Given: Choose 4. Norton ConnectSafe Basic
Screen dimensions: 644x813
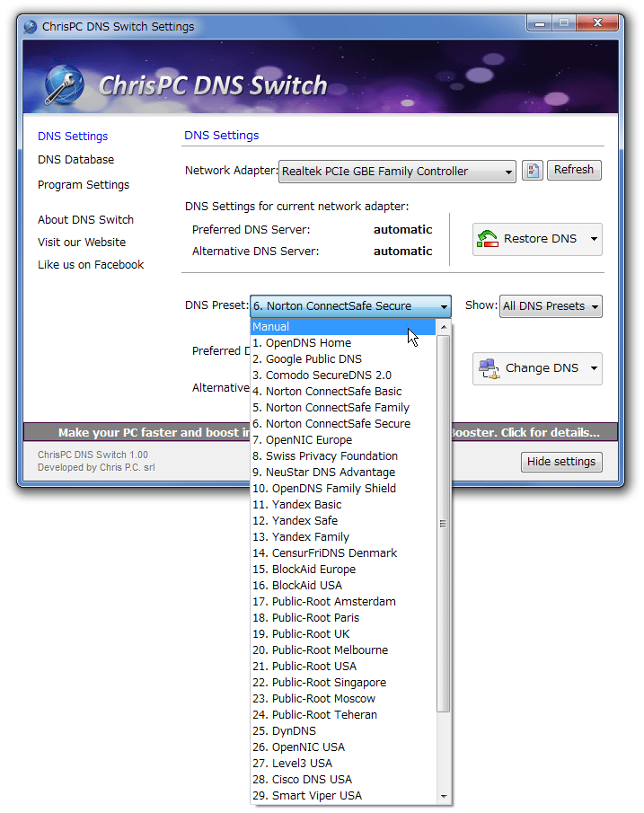Looking at the screenshot, I should 343,392.
